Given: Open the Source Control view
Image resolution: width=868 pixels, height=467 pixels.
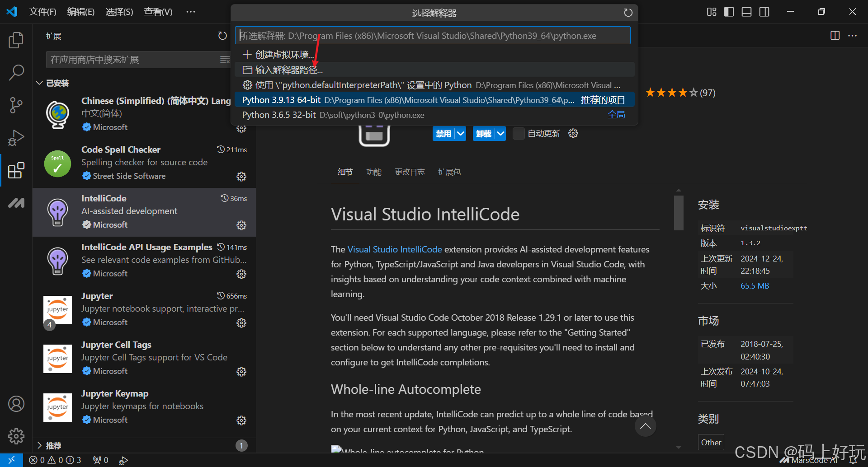Looking at the screenshot, I should 16,105.
